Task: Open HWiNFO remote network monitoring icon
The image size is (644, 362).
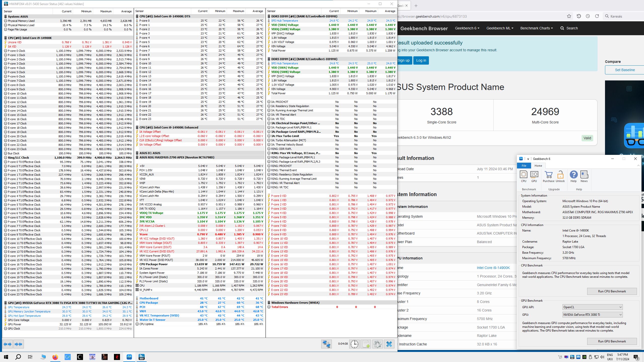Action: point(326,344)
